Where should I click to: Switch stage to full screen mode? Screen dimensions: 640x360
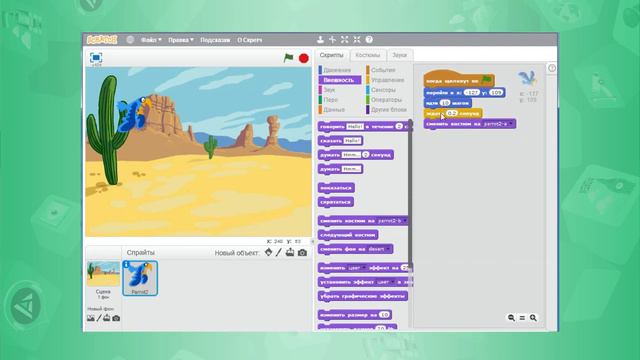(96, 58)
